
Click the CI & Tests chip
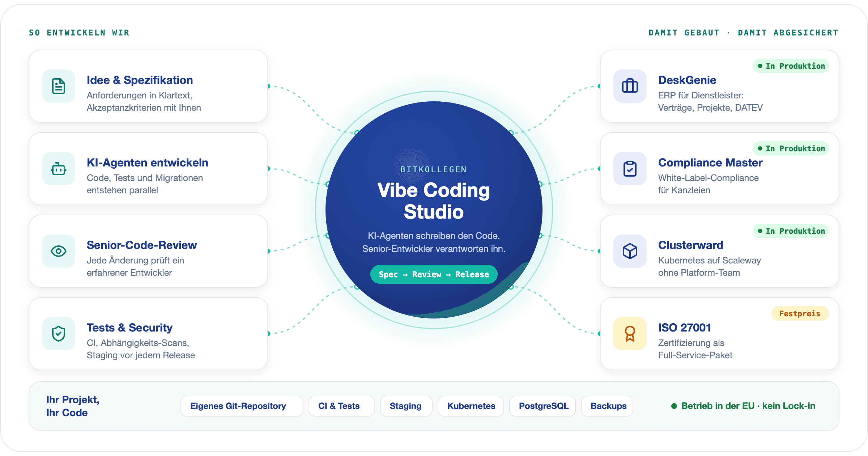342,406
